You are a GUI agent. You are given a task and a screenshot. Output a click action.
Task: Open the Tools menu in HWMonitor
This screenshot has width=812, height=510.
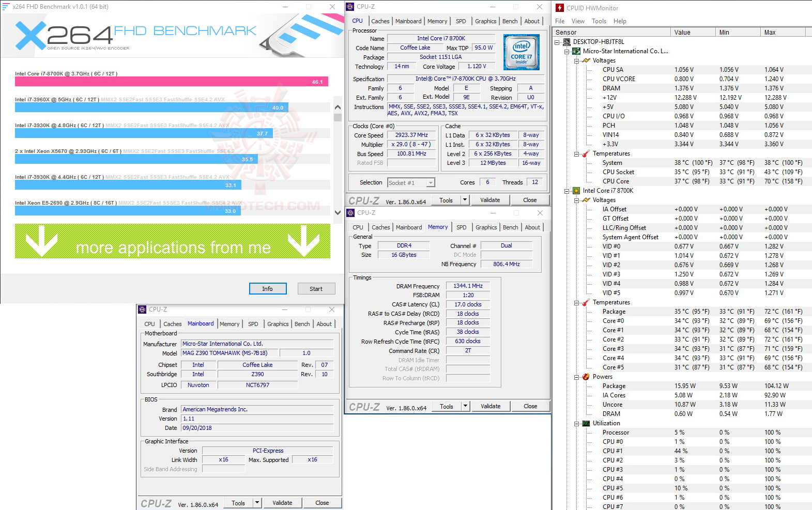tap(599, 21)
